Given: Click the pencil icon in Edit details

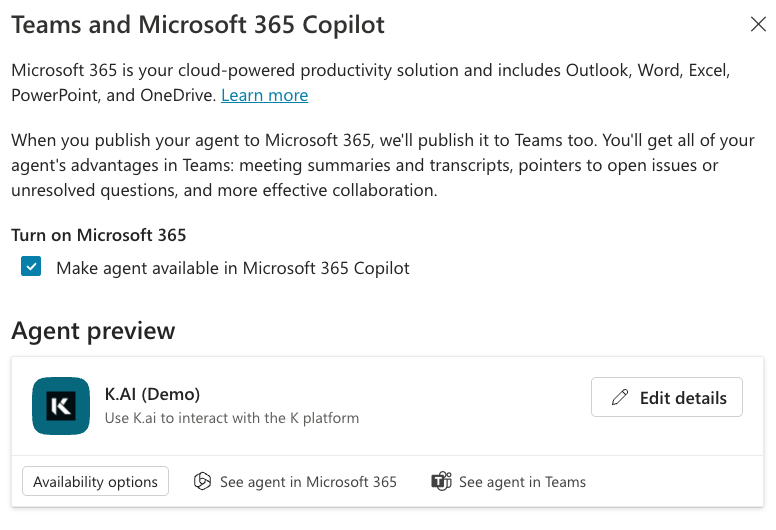Looking at the screenshot, I should 620,398.
